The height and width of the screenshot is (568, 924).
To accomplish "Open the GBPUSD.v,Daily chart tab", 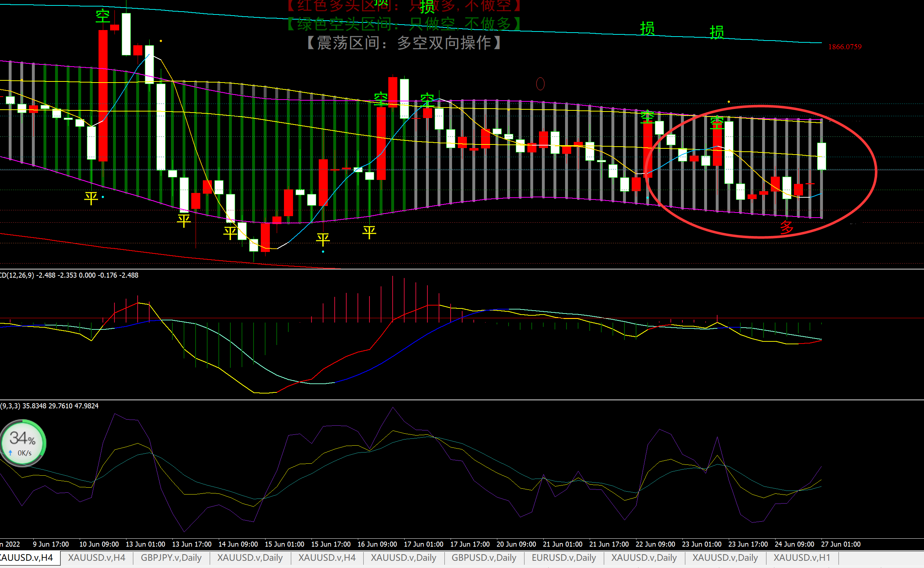I will tap(484, 558).
